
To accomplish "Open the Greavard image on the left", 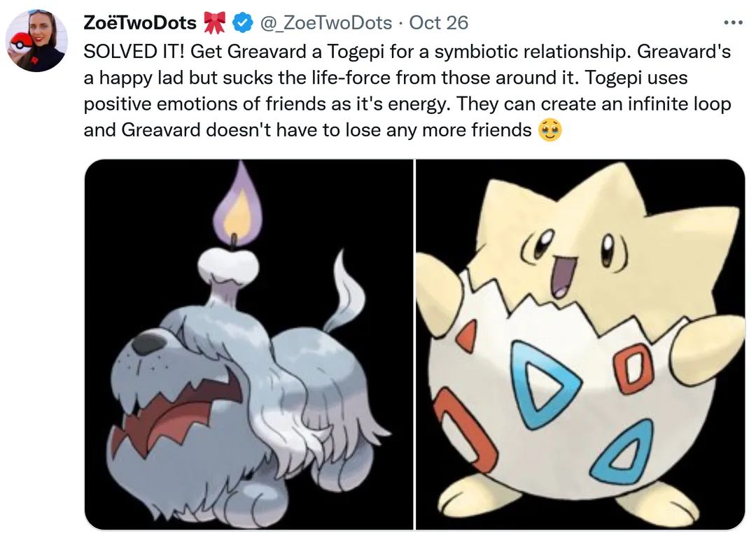I will 248,344.
